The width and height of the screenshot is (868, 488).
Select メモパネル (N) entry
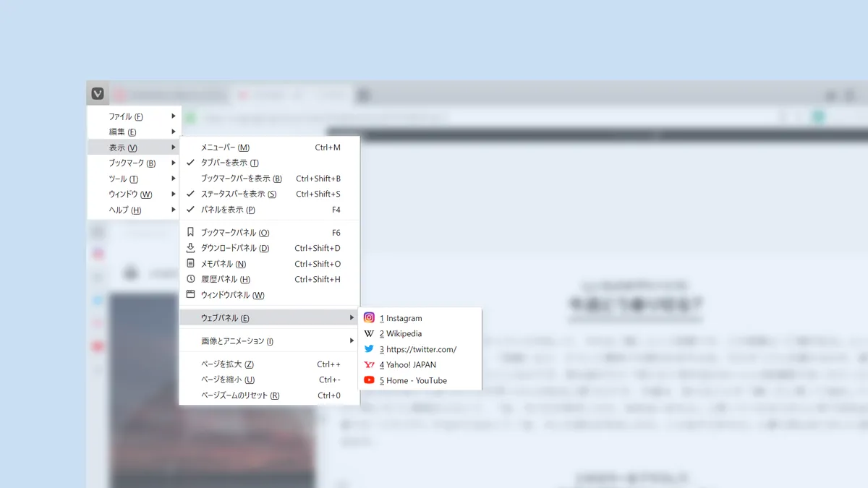tap(269, 264)
